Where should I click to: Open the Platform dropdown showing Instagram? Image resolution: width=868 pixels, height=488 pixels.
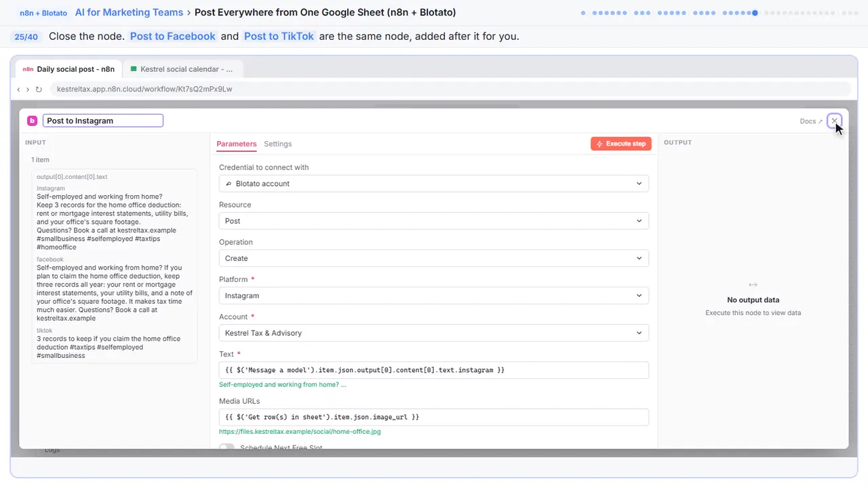click(x=434, y=296)
